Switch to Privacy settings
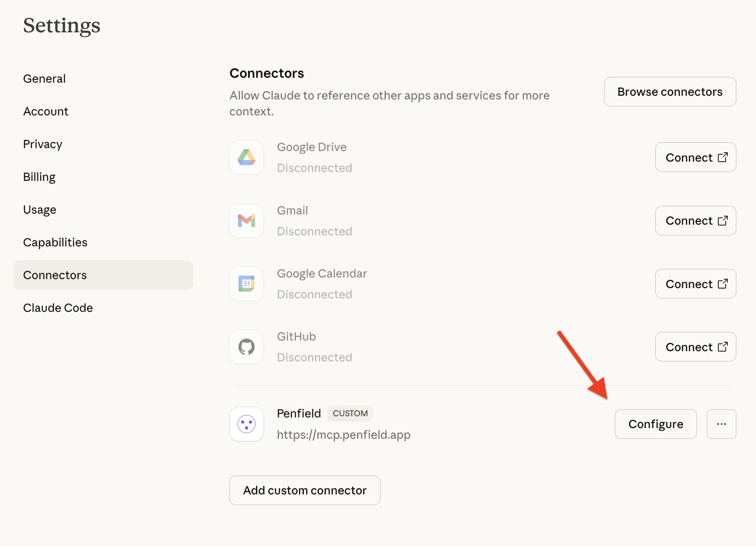The image size is (756, 546). (103, 144)
